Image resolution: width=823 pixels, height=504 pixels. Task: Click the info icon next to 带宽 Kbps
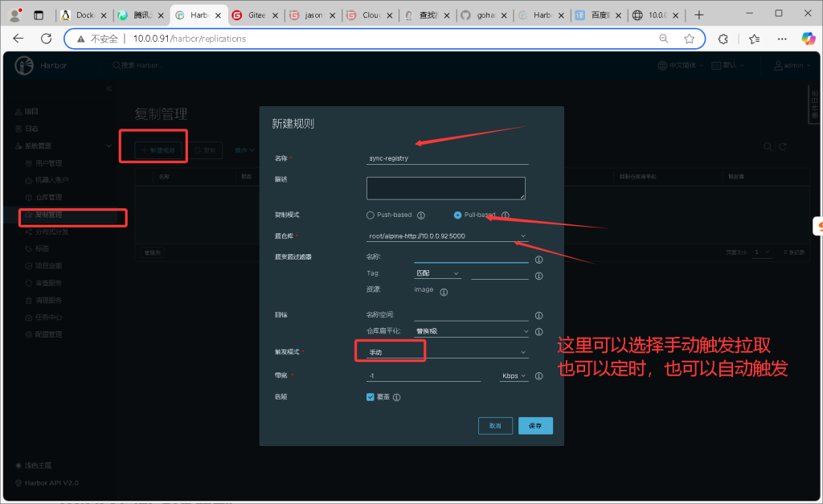[538, 375]
